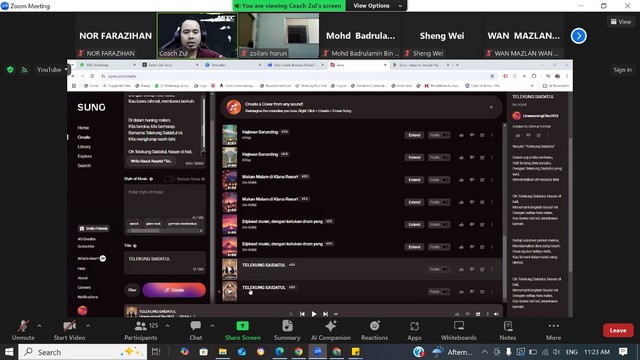This screenshot has width=640, height=360.
Task: Open AI Companion in Zoom toolbar
Action: tap(331, 331)
